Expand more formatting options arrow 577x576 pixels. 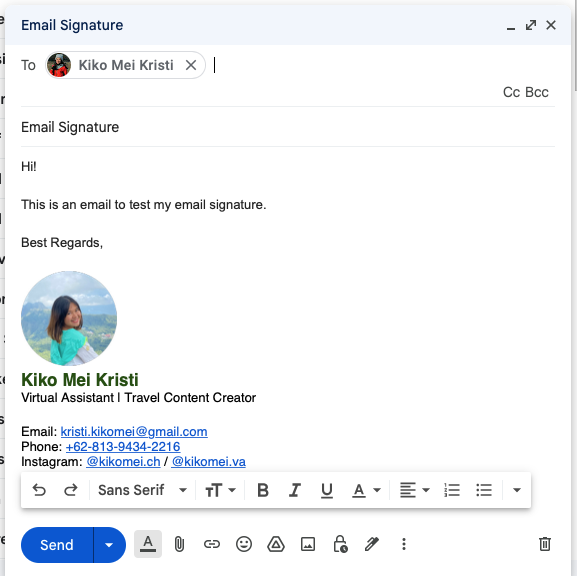[x=517, y=490]
